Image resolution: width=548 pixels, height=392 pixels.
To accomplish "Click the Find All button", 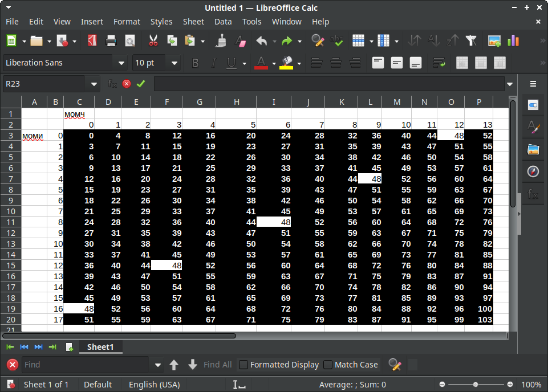I will click(217, 365).
